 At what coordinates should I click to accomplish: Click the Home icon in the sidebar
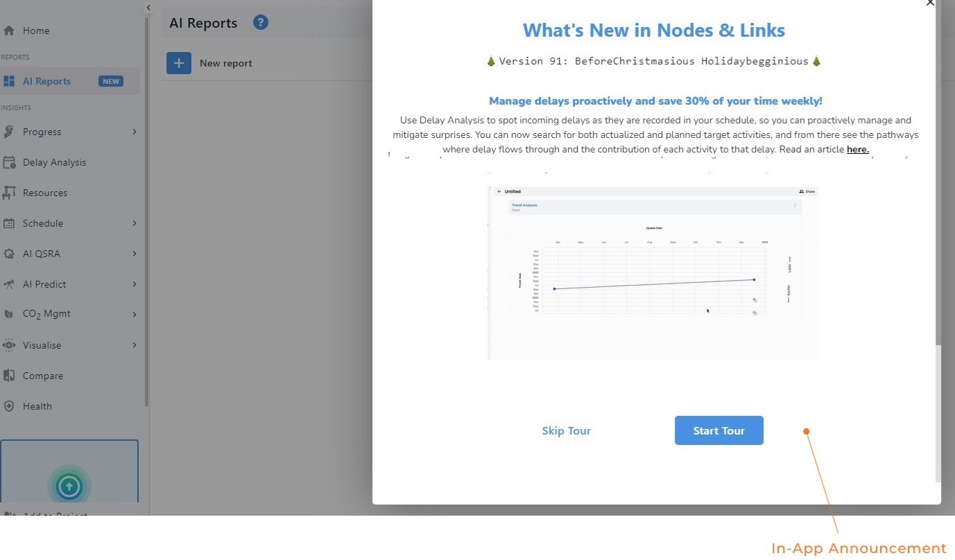click(x=11, y=30)
